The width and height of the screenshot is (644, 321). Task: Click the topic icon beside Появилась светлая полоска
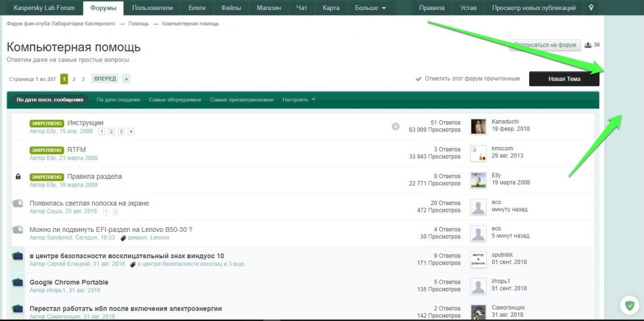[18, 203]
